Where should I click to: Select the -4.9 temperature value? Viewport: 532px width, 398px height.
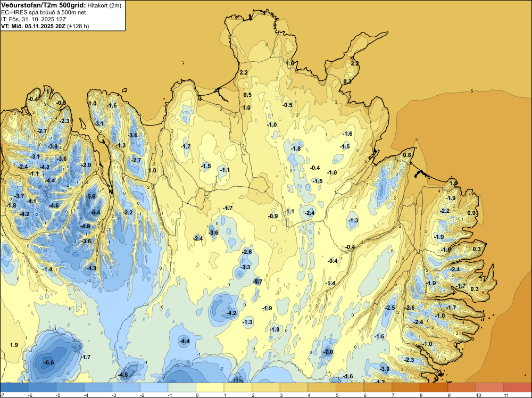pos(85,226)
